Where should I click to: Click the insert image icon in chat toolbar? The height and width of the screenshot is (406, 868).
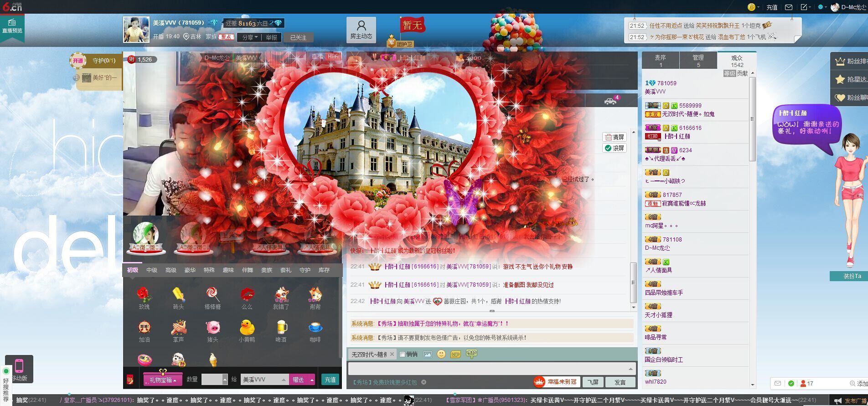(x=427, y=354)
